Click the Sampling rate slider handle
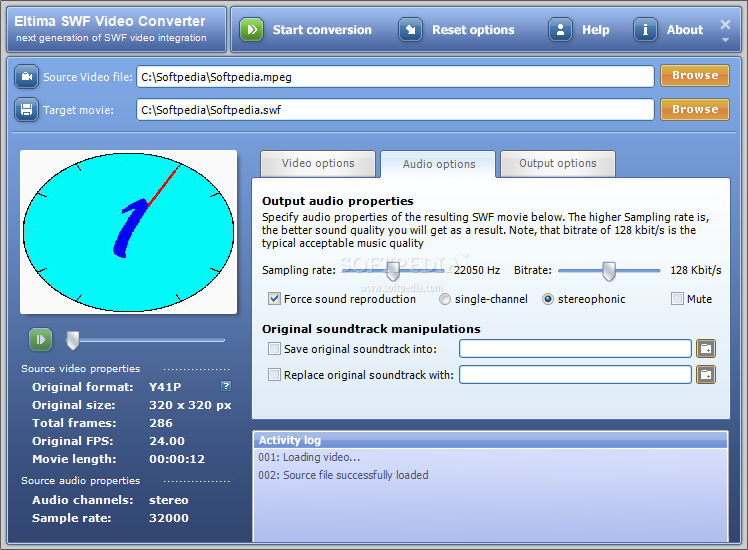The height and width of the screenshot is (550, 748). 393,271
